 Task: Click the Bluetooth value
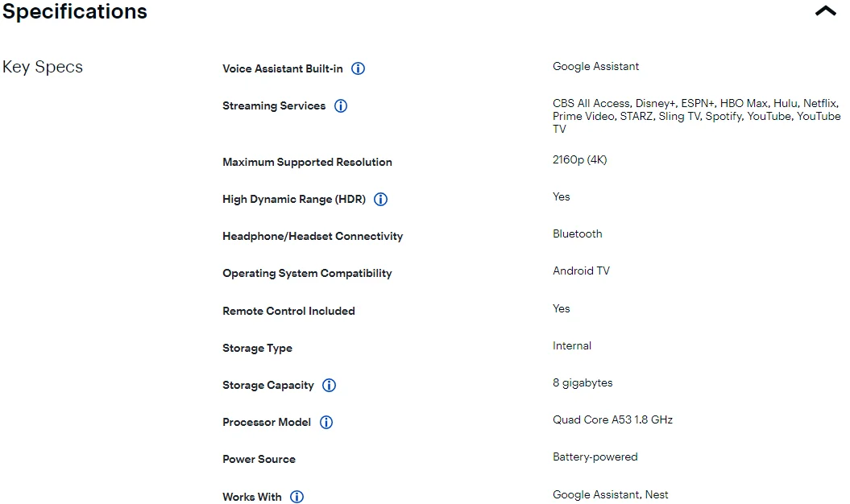click(x=578, y=233)
